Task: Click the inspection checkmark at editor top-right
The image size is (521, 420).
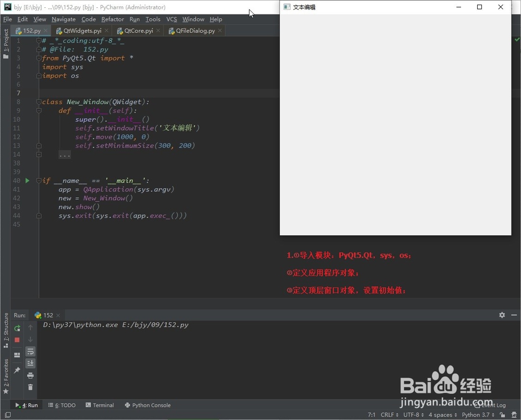Action: [x=517, y=40]
